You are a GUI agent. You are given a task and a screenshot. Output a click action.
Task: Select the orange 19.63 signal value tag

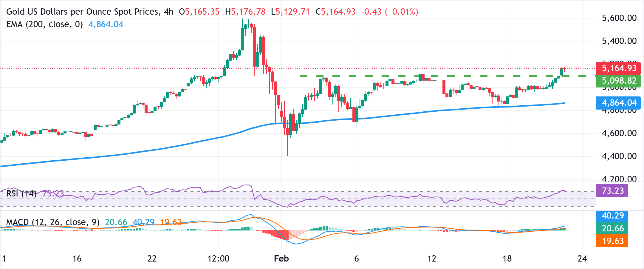(x=612, y=241)
